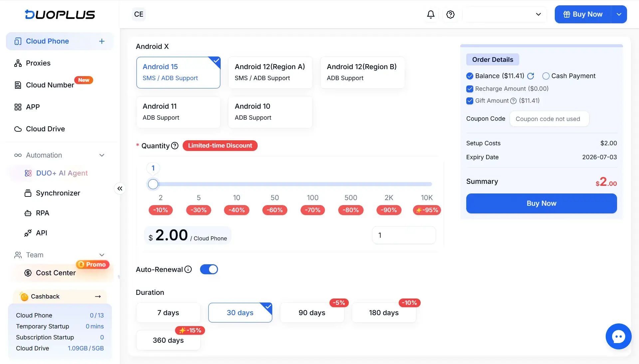
Task: Open the Cashback banner
Action: [x=60, y=297]
